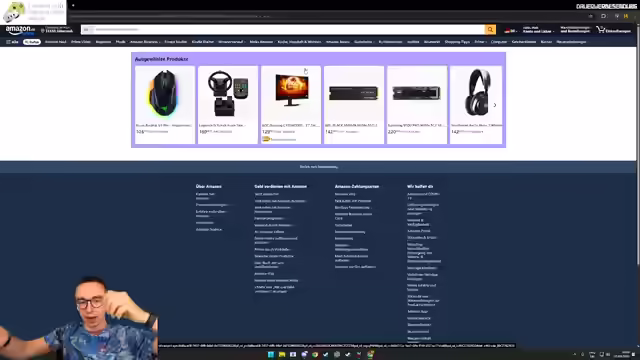Click the AOC Gaming monitor title text

coord(290,125)
